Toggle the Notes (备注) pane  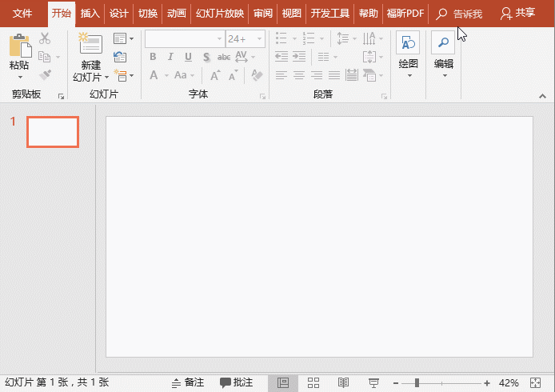(187, 383)
